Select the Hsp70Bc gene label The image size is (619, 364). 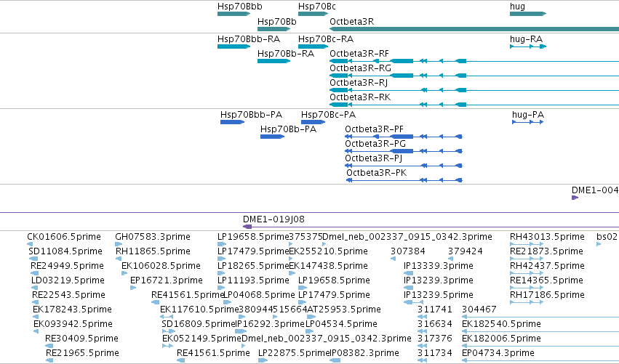tap(317, 7)
